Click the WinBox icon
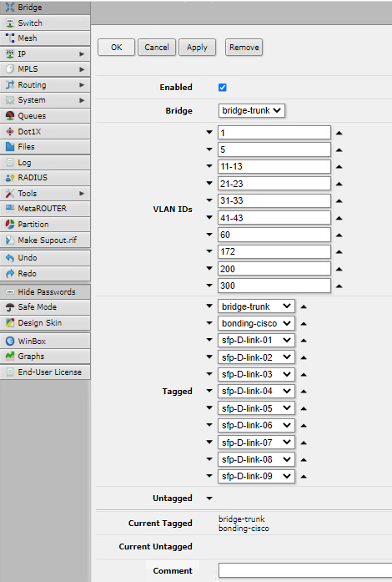The height and width of the screenshot is (582, 392). 10,342
